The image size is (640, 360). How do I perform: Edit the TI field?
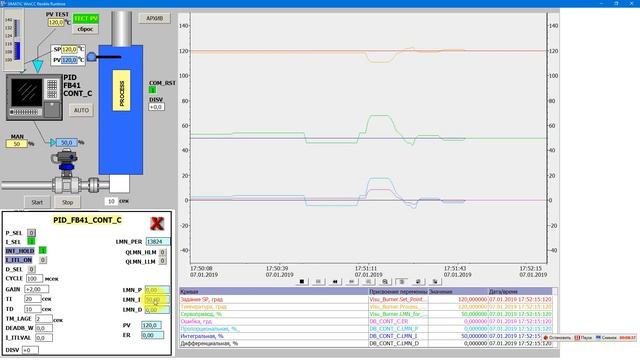33,299
